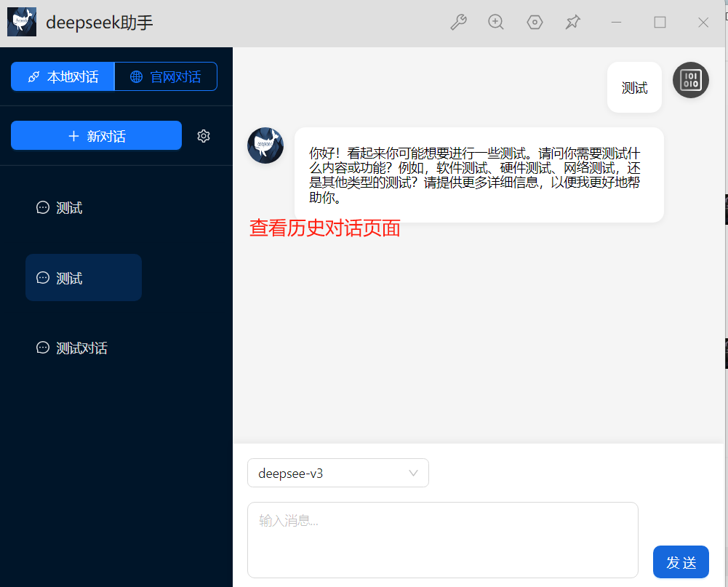
Task: Minimize the deepseek助手 window
Action: (616, 23)
